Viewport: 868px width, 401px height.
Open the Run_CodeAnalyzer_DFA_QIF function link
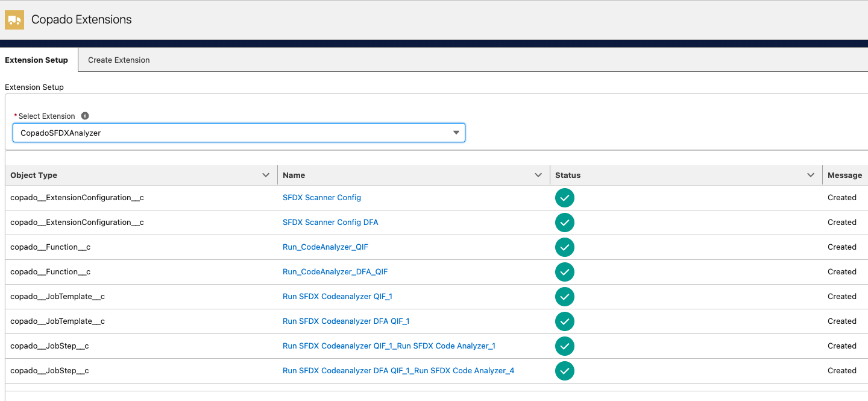point(335,272)
